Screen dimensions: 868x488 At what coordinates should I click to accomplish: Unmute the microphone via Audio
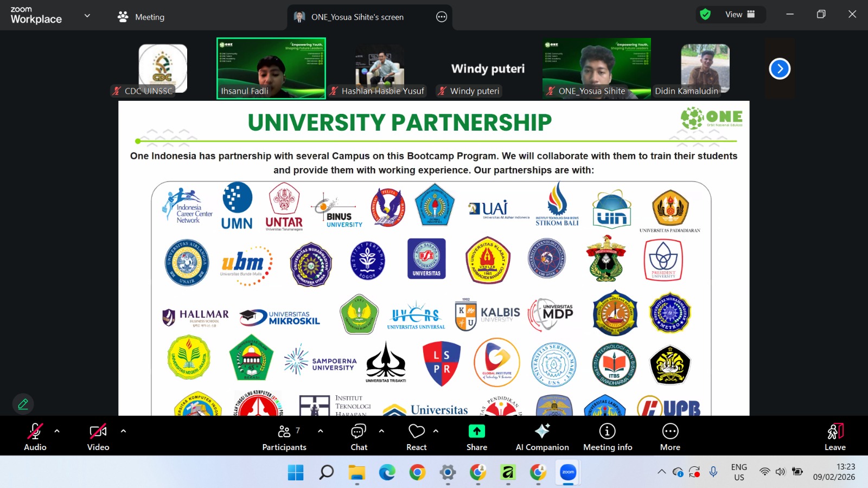[x=35, y=437]
